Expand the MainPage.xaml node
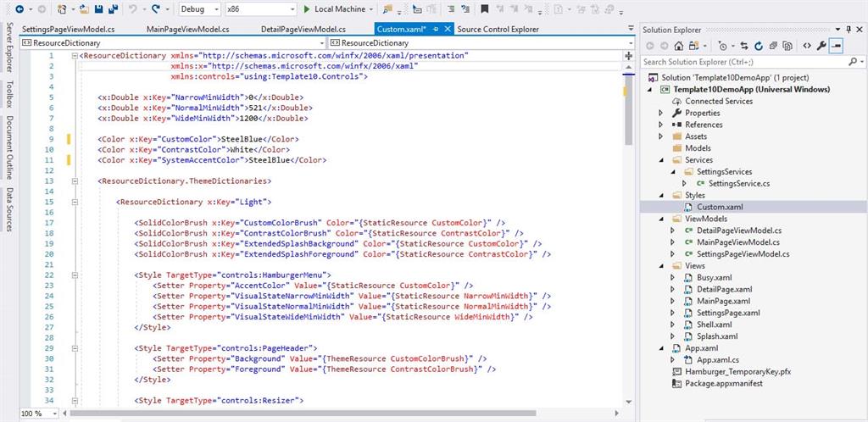868x422 pixels. pyautogui.click(x=673, y=302)
